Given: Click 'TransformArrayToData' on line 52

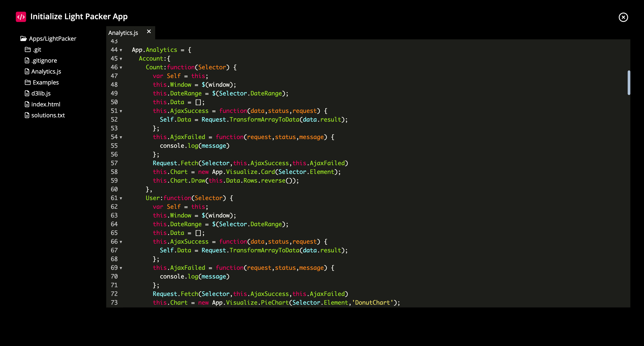Looking at the screenshot, I should pos(264,119).
